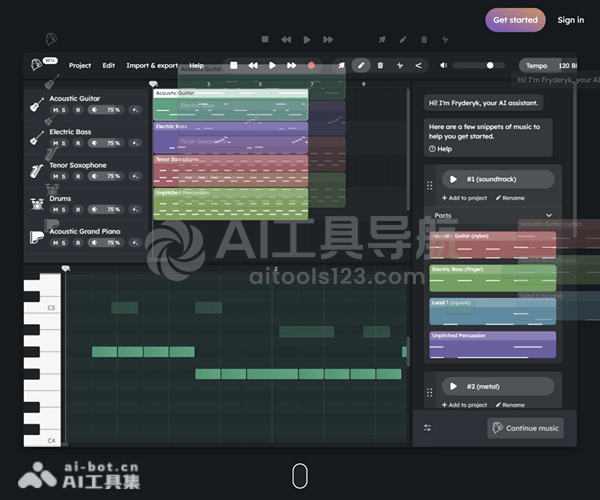Add snippet #2 (metal) to project

coord(464,405)
